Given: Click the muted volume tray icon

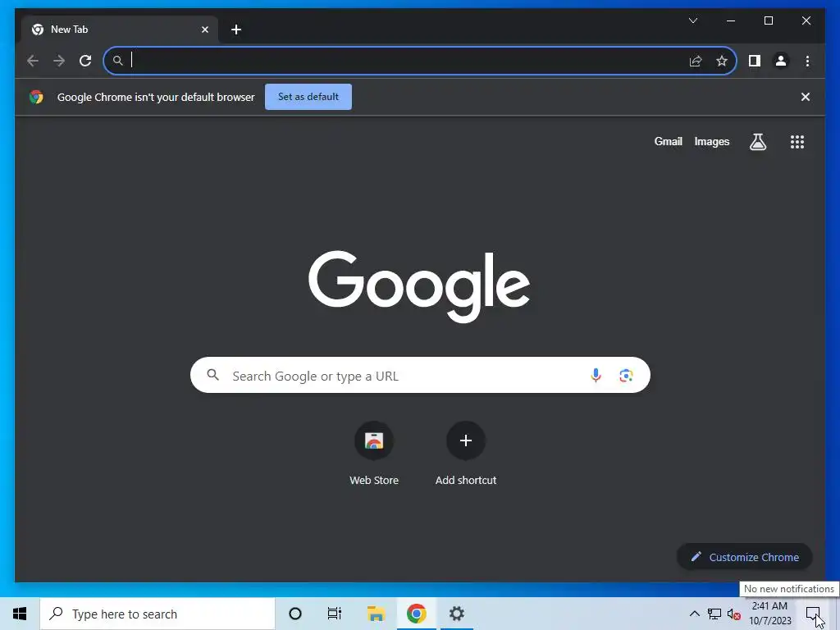Looking at the screenshot, I should coord(734,614).
